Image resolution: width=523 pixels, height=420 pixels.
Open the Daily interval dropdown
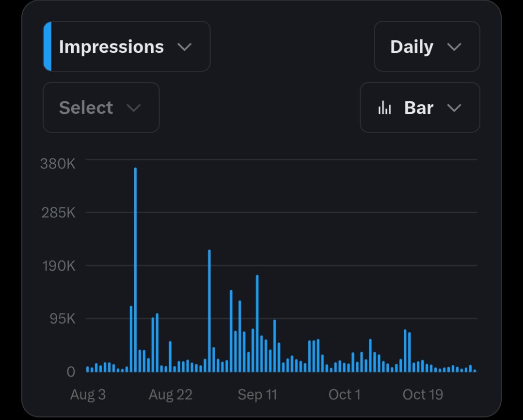click(x=427, y=47)
